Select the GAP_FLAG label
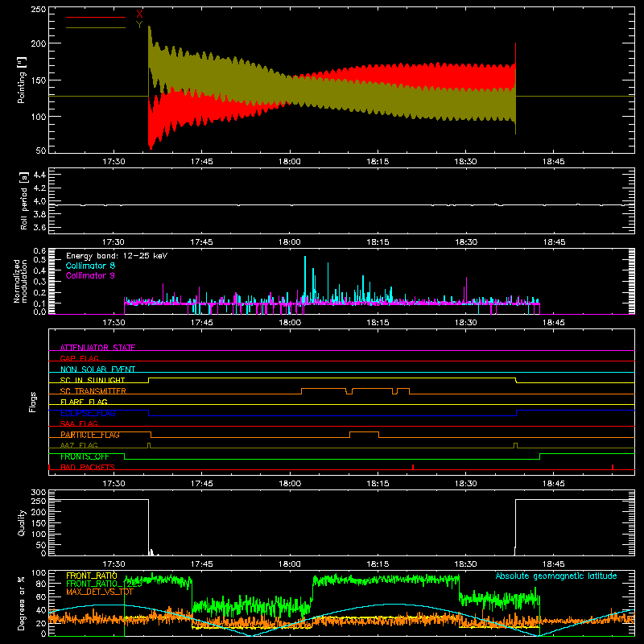 click(x=79, y=358)
